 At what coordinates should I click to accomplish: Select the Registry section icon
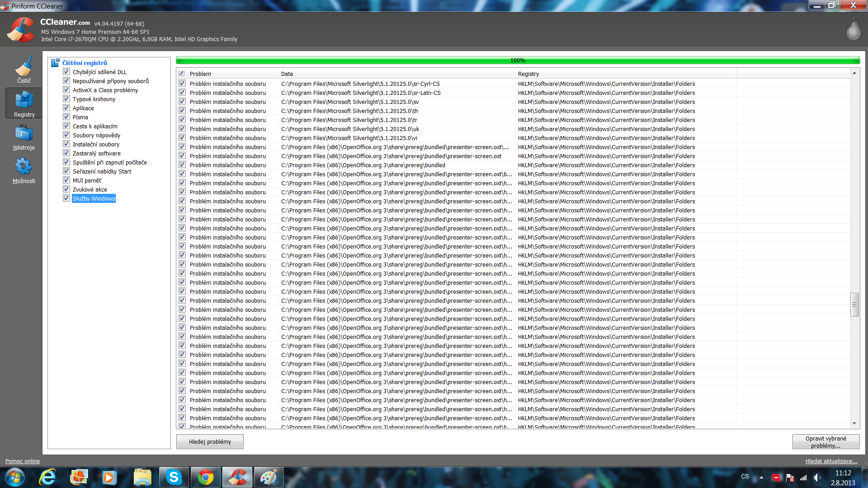(x=24, y=103)
